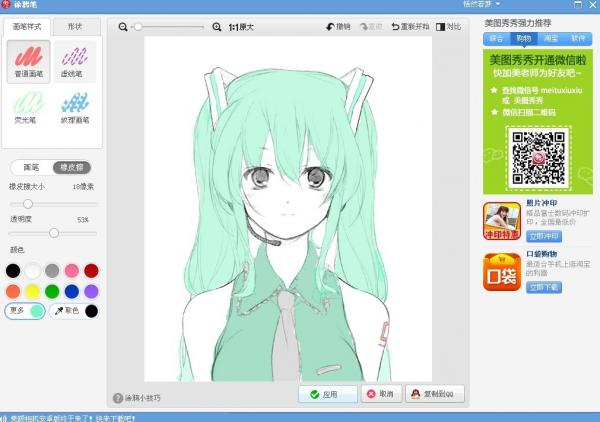Click the zoom in magnifier icon
The image size is (600, 422).
217,27
